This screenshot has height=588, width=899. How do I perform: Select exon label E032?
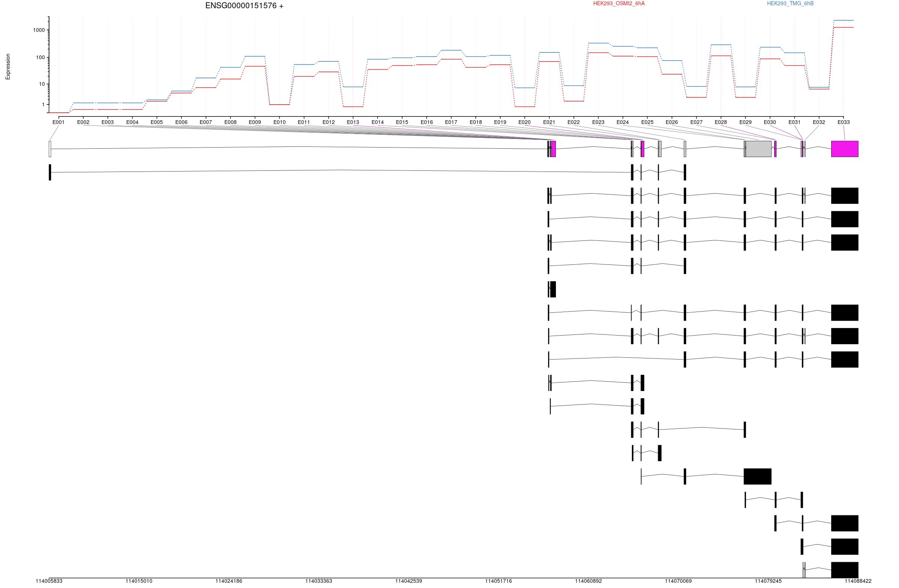pos(819,122)
